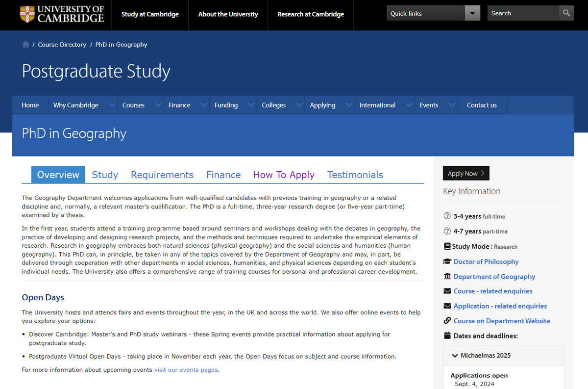Expand the Why Cambridge submenu arrow
The image size is (588, 389).
click(112, 105)
